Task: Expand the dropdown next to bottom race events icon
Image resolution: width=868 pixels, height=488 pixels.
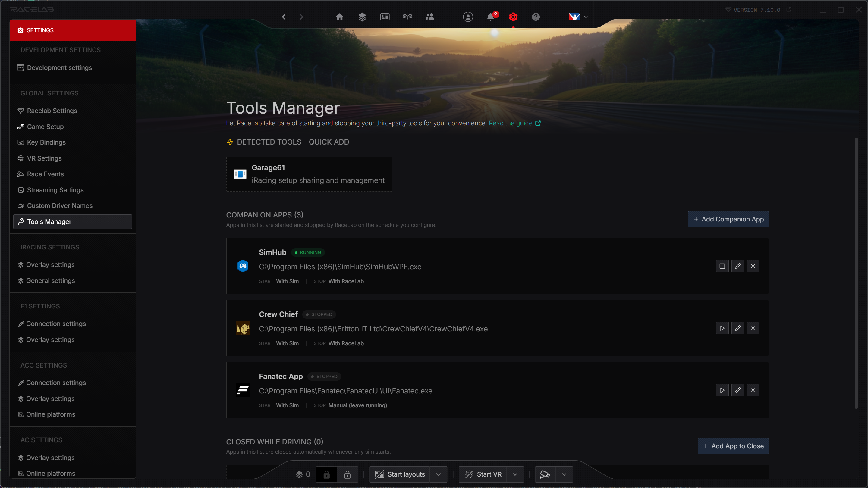Action: point(564,474)
